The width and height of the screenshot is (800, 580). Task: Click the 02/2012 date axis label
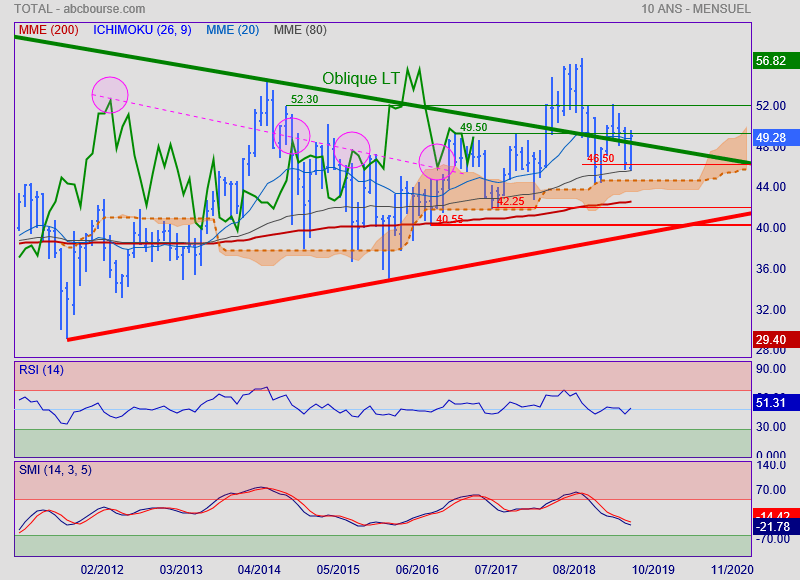[x=102, y=570]
